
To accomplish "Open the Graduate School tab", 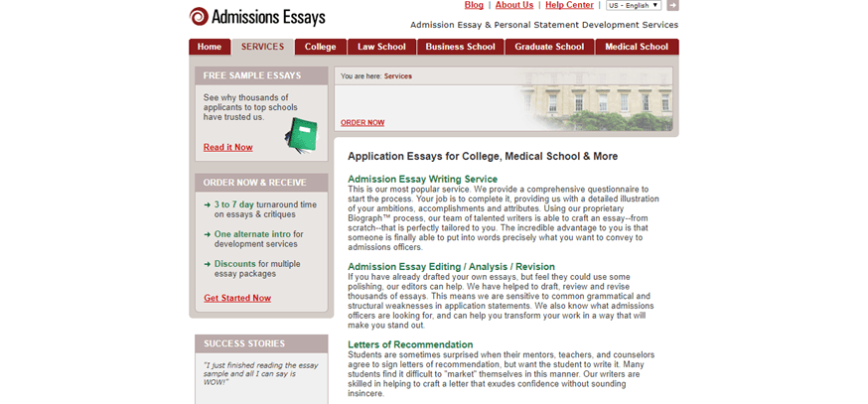I will tap(549, 47).
